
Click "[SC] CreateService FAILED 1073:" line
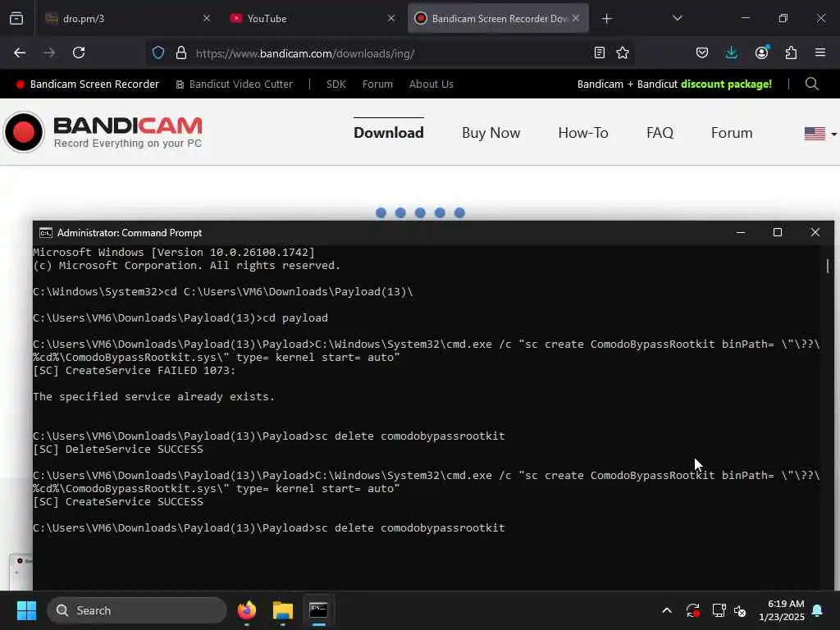(134, 370)
